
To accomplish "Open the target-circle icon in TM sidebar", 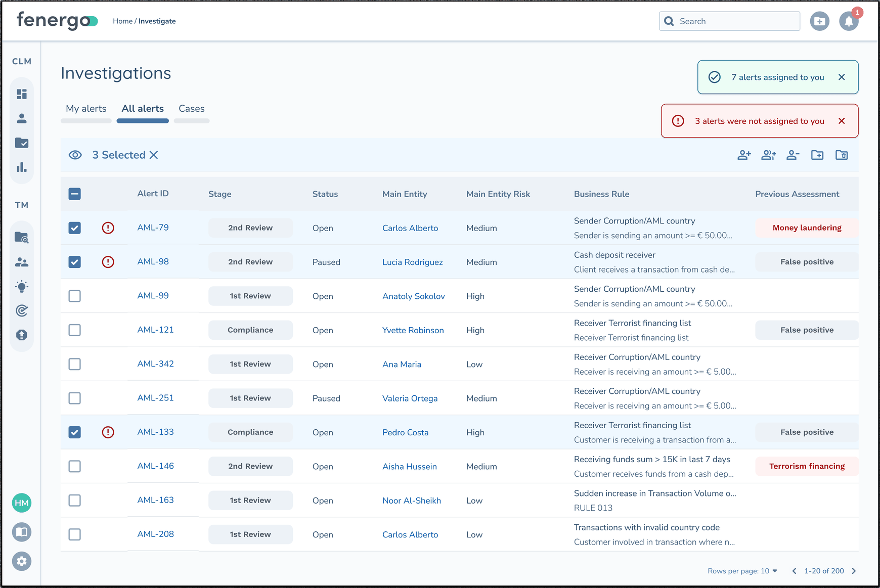I will [x=22, y=310].
